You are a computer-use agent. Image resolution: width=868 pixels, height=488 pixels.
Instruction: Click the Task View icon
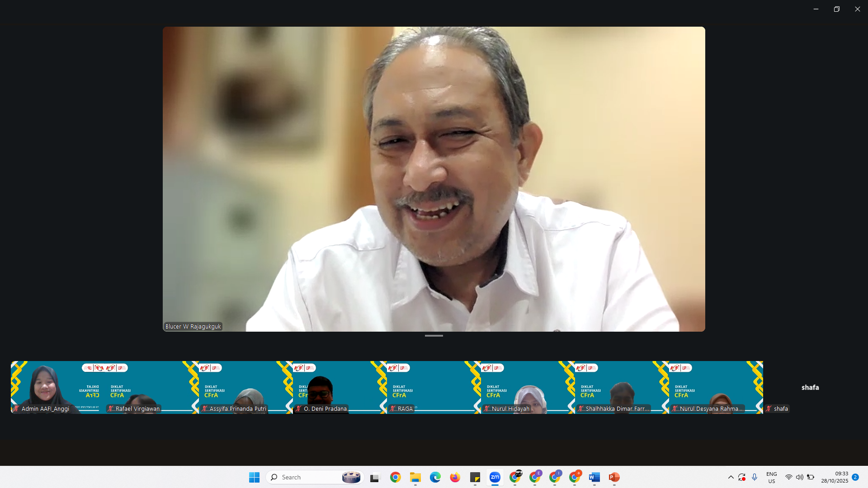point(375,477)
